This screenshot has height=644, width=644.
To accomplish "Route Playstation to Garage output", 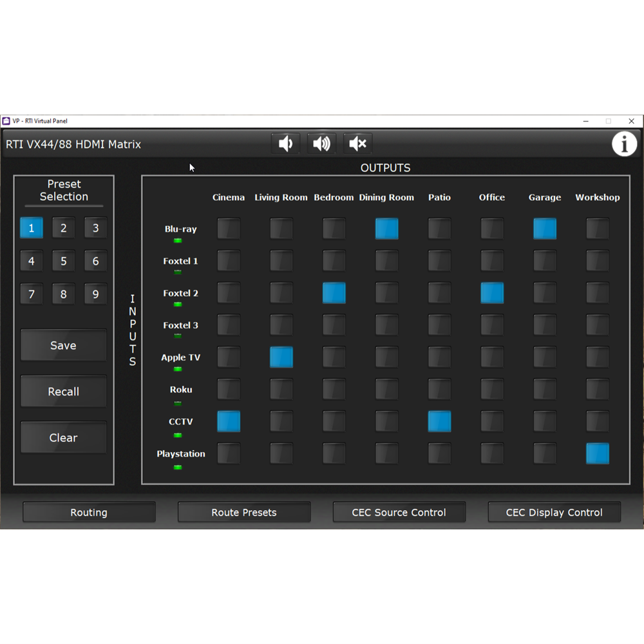I will pos(545,453).
